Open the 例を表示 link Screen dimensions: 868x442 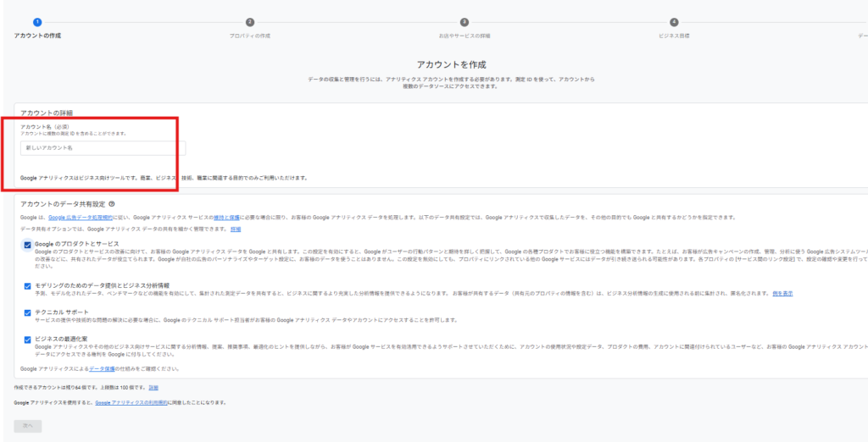[782, 293]
